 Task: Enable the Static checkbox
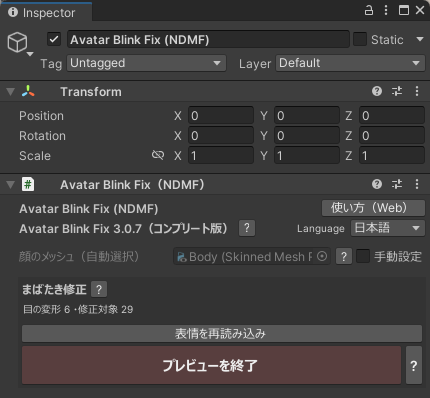click(360, 39)
